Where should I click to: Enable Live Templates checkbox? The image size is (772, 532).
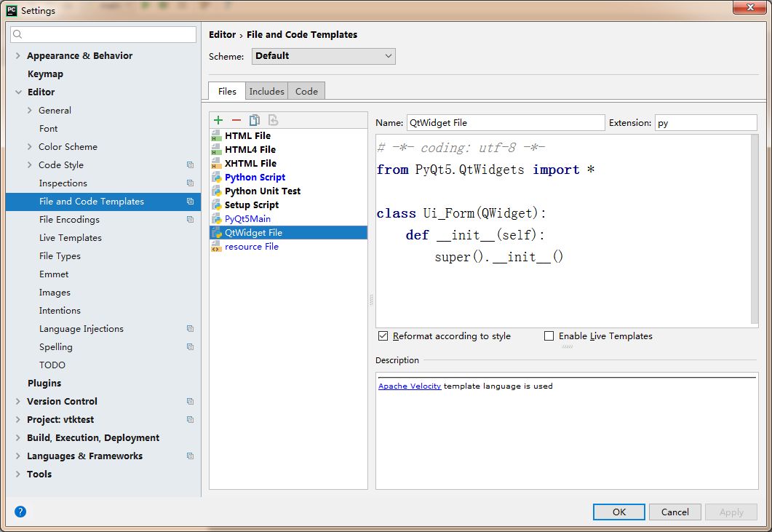click(549, 336)
